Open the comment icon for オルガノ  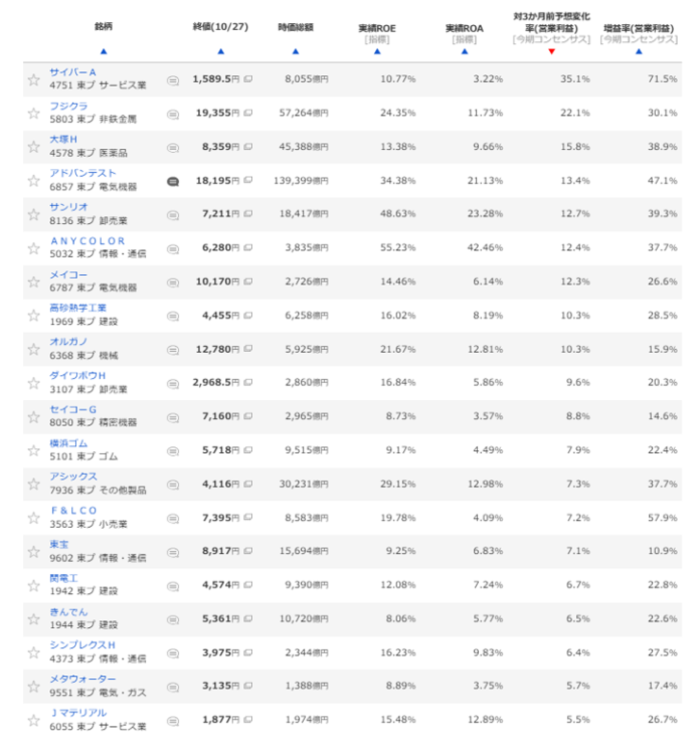coord(173,349)
